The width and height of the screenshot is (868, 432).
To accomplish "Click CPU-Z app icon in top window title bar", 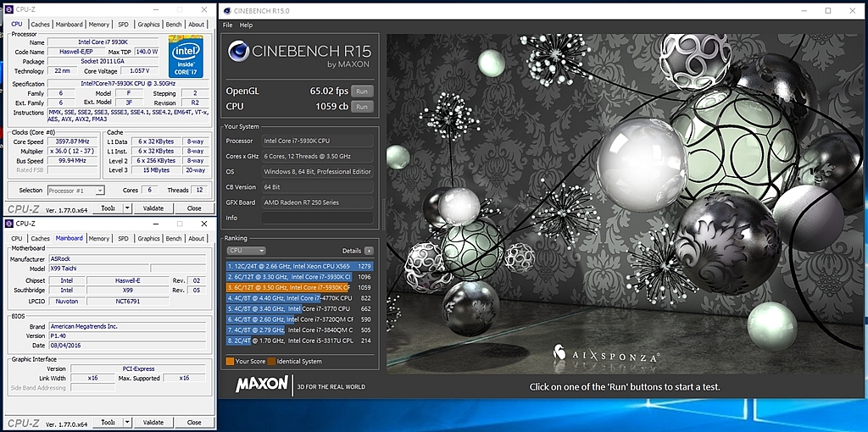I will pos(9,9).
